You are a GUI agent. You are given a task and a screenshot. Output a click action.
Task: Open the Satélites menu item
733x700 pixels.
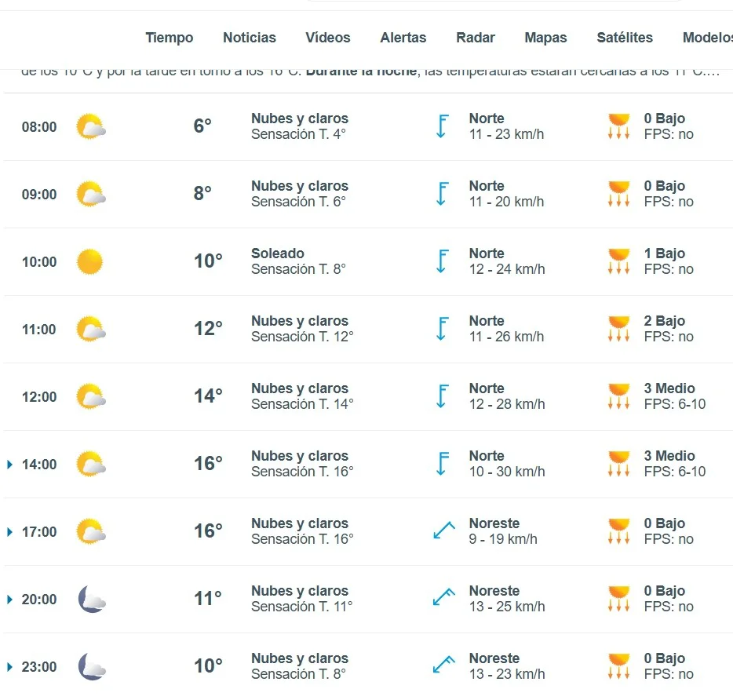[625, 38]
